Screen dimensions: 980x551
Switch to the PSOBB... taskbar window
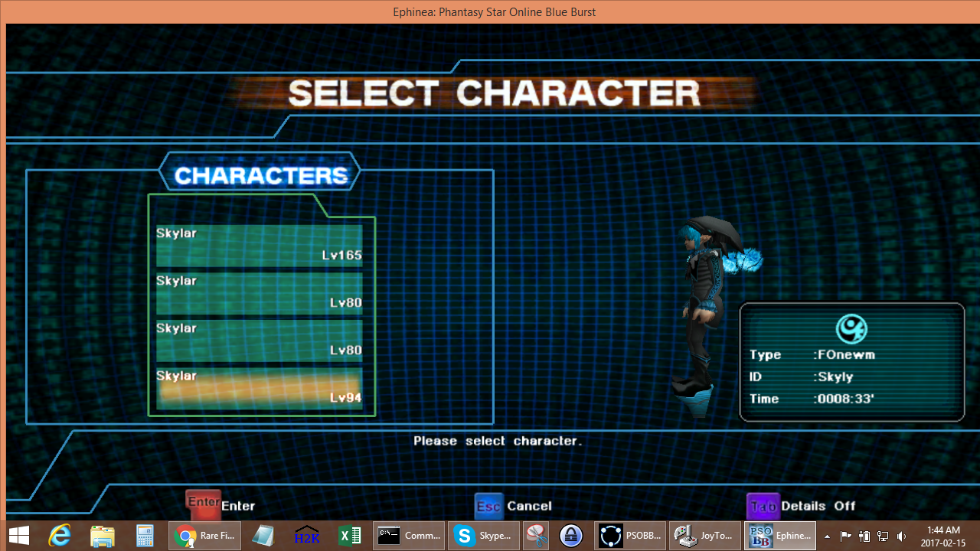pyautogui.click(x=630, y=536)
